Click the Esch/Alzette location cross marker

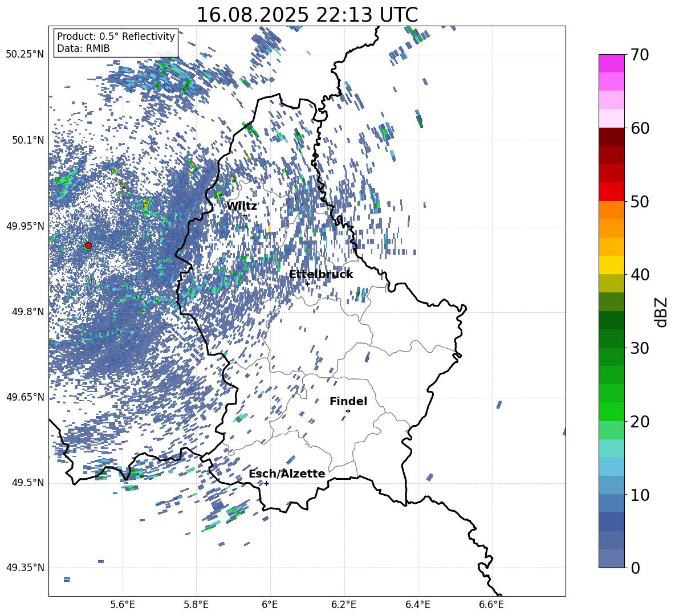pyautogui.click(x=266, y=483)
